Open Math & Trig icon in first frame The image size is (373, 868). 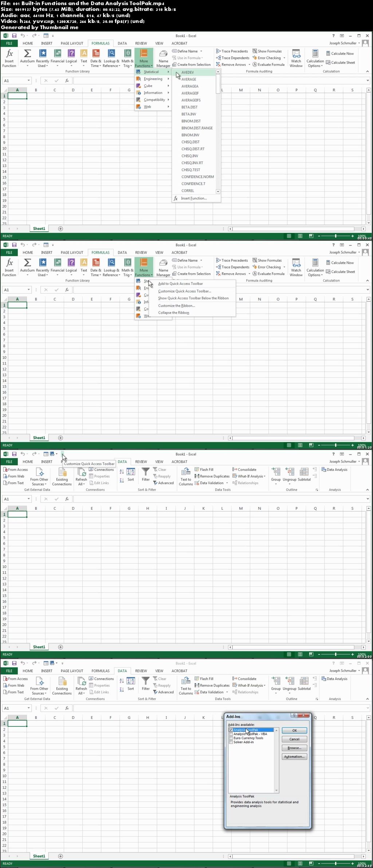coord(127,53)
